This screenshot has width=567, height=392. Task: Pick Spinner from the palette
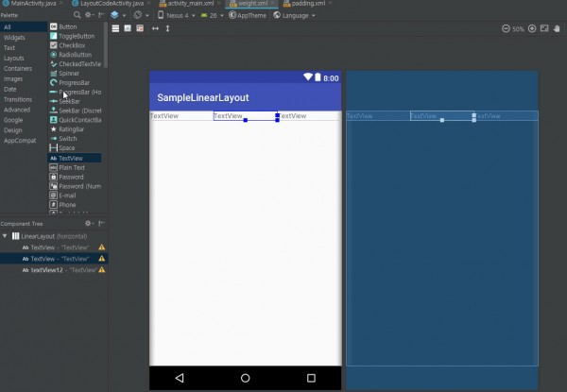coord(76,74)
